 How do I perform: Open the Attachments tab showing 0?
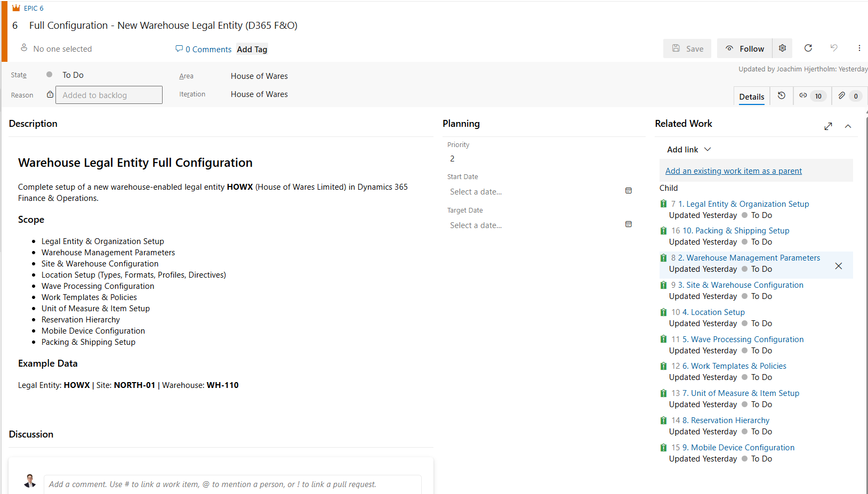click(848, 96)
